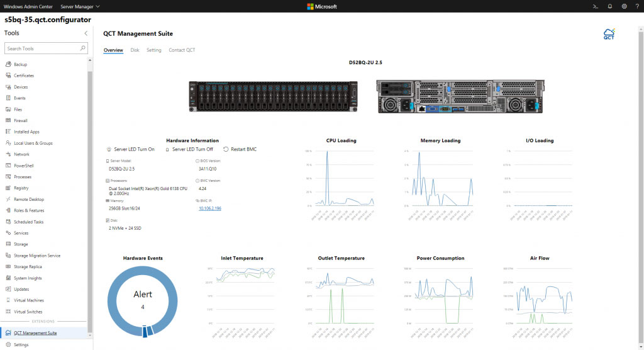Click the Events tool icon
Image resolution: width=644 pixels, height=350 pixels.
[x=8, y=98]
